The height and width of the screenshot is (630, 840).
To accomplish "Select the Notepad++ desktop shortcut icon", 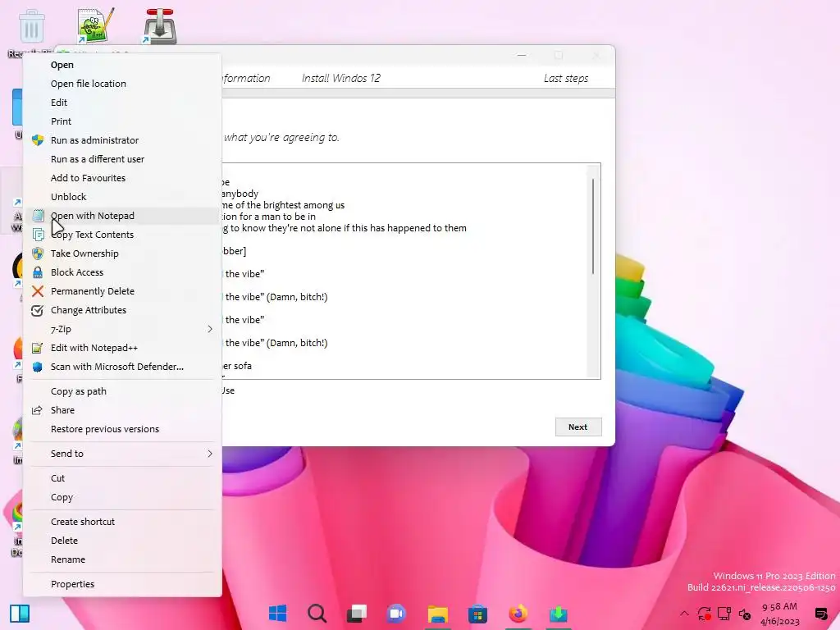I will click(95, 25).
